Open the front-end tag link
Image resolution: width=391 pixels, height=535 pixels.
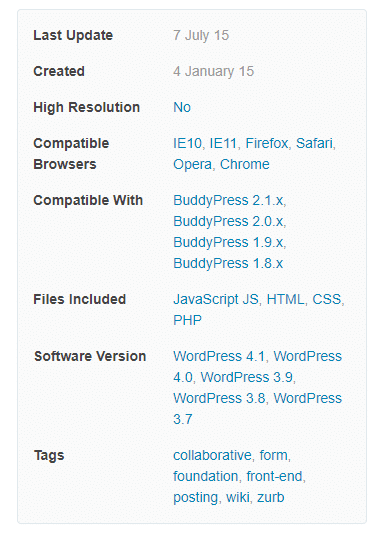pos(274,477)
